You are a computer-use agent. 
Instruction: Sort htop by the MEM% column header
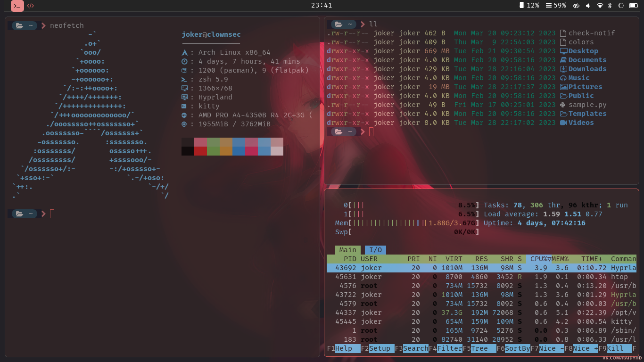[x=560, y=259]
